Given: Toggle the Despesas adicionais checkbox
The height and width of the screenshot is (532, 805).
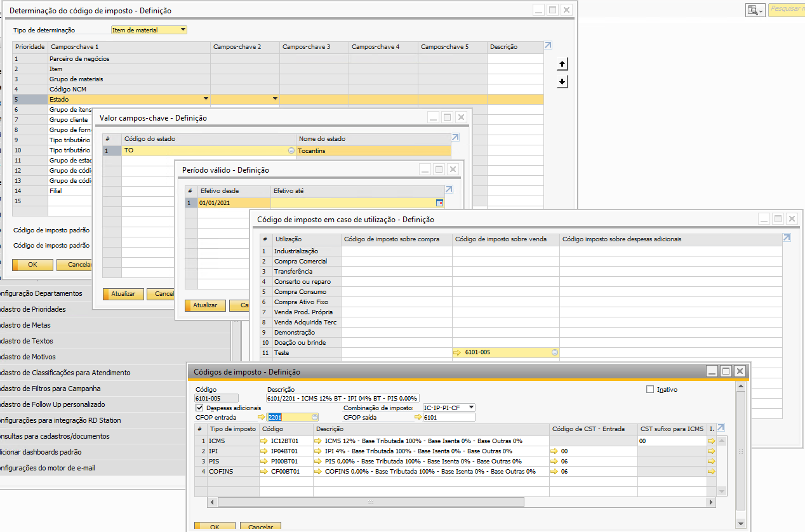Looking at the screenshot, I should 201,408.
